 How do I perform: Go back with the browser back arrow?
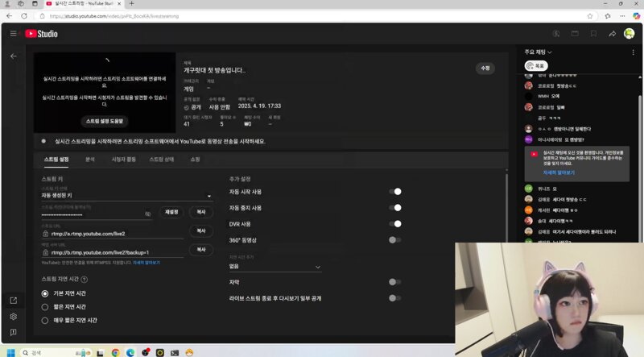(10, 16)
